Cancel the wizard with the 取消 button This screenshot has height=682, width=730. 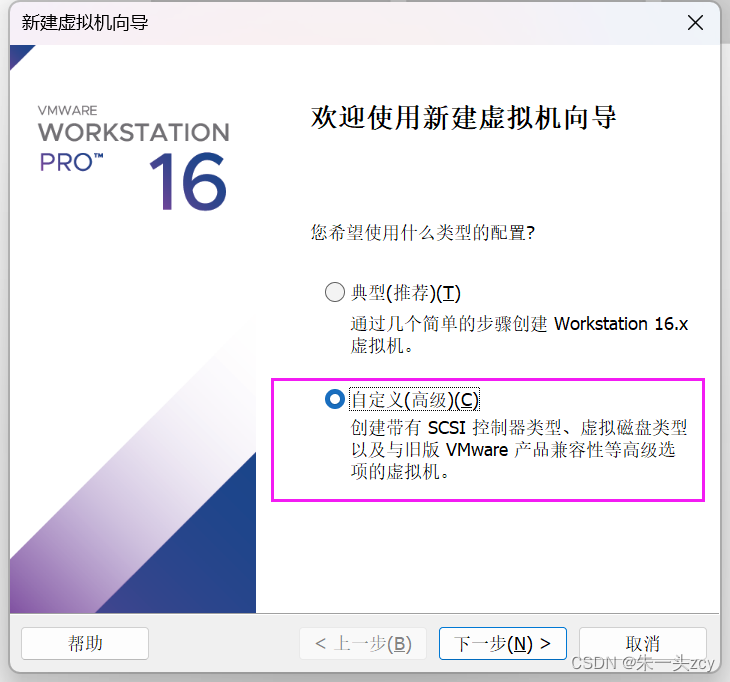pyautogui.click(x=642, y=643)
